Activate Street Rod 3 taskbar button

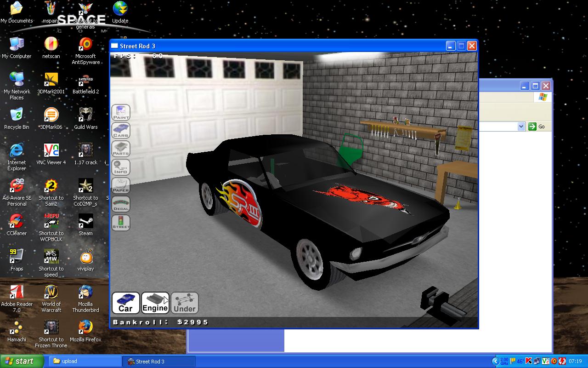point(160,361)
